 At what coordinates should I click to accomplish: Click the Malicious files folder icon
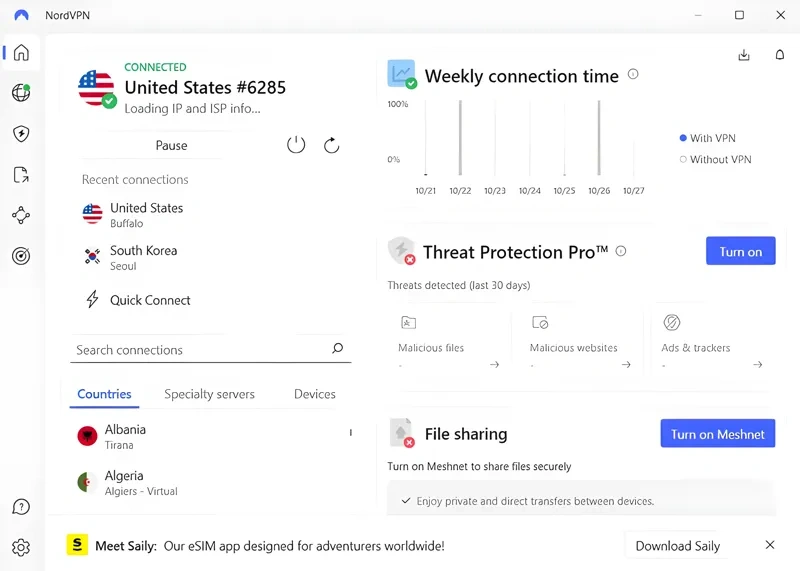409,322
